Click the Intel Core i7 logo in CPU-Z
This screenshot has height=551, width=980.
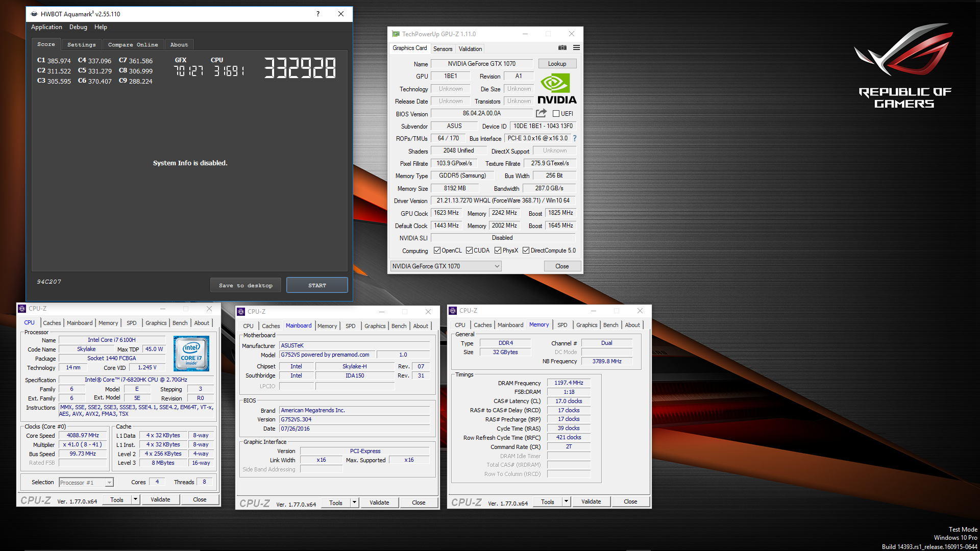coord(191,353)
